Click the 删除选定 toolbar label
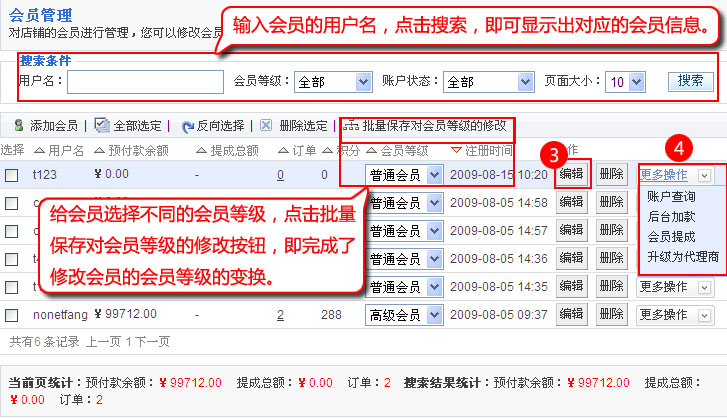Image resolution: width=727 pixels, height=418 pixels. click(x=303, y=126)
